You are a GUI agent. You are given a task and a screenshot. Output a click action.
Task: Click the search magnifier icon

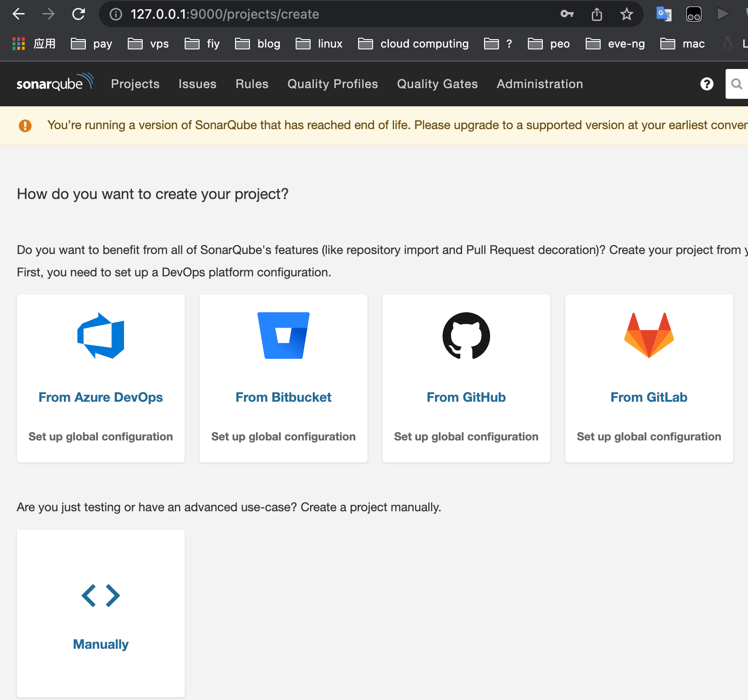(x=737, y=84)
